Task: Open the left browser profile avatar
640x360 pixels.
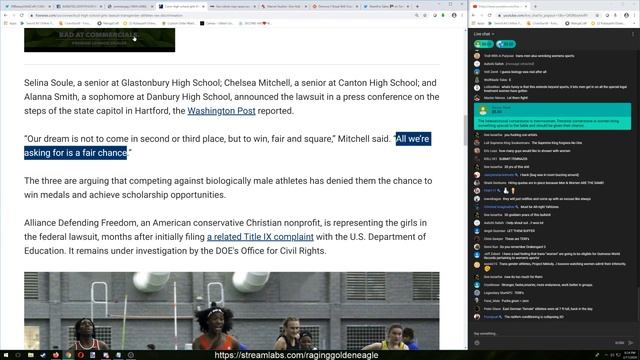Action: [454, 15]
